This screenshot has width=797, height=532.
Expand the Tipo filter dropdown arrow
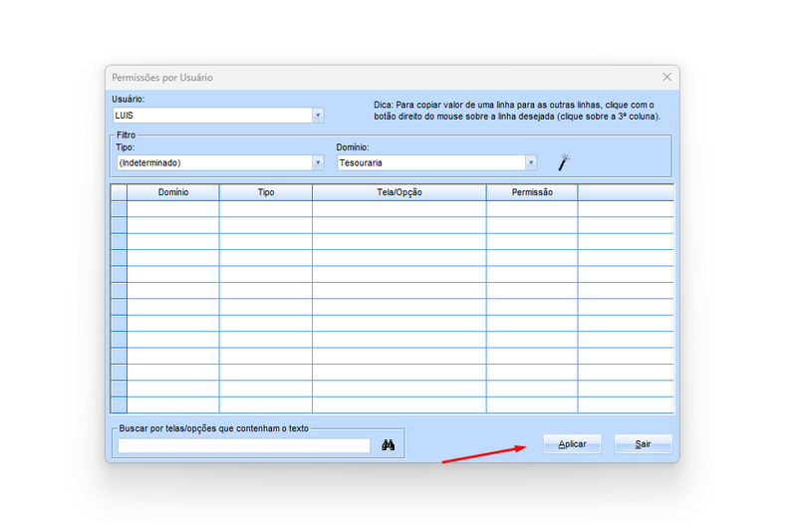[318, 162]
